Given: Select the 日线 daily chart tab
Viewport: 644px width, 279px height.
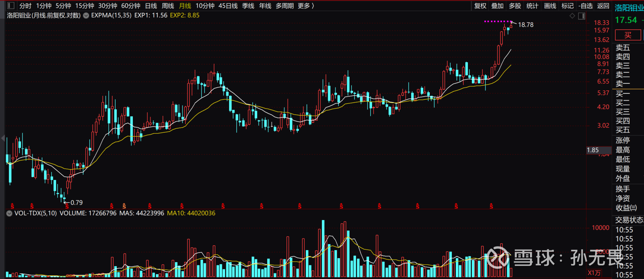Looking at the screenshot, I should 151,6.
